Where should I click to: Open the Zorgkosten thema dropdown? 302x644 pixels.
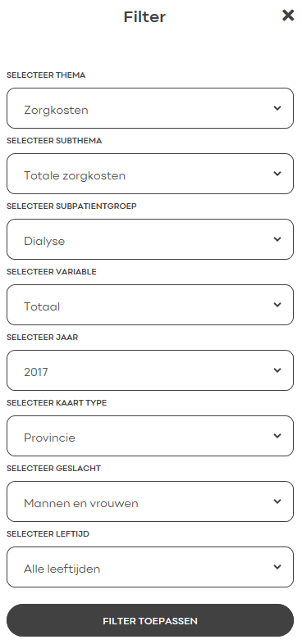pyautogui.click(x=150, y=108)
